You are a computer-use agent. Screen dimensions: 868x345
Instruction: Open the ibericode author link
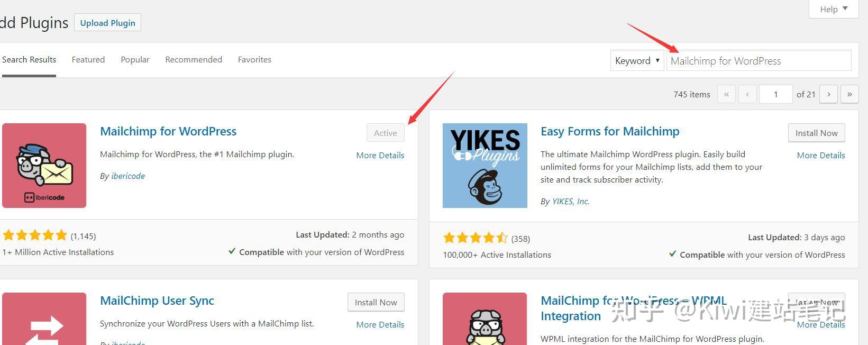click(128, 176)
